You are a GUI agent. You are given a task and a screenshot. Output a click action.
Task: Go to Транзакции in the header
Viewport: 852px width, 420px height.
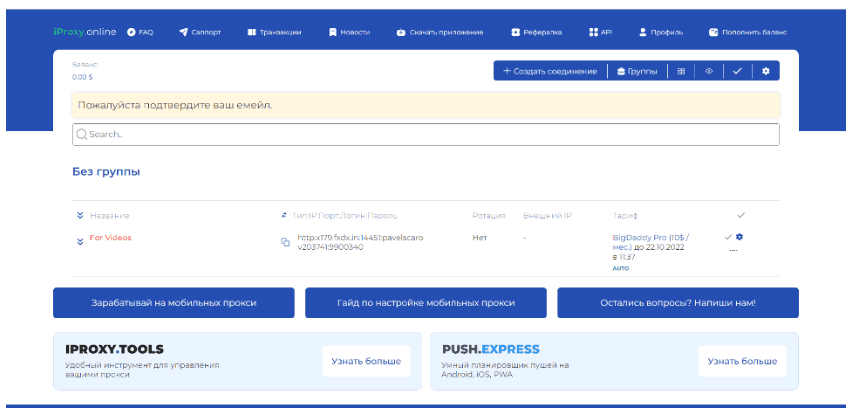(274, 32)
